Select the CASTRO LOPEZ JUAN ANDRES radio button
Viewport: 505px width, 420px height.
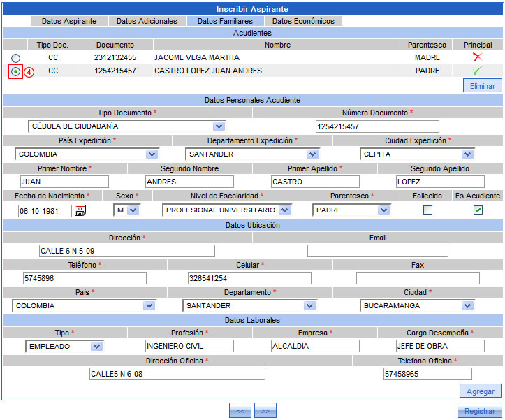15,71
